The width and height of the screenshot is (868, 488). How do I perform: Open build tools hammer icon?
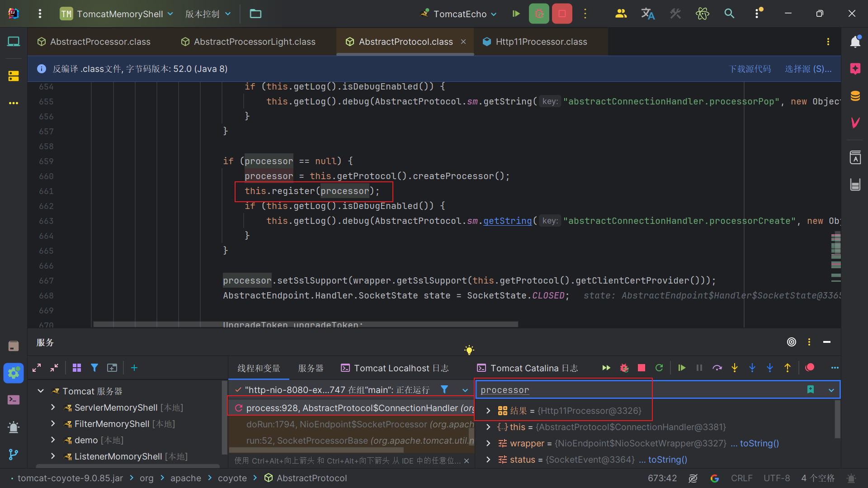[675, 14]
